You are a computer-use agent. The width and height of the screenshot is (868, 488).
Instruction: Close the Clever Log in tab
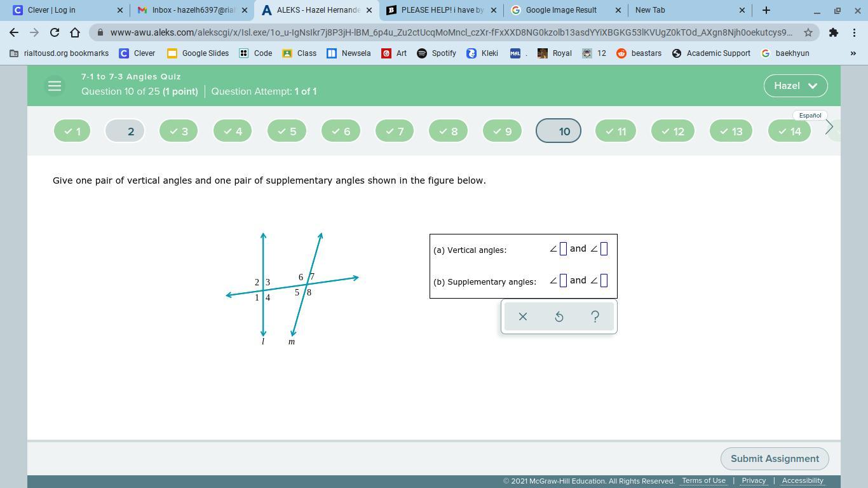(120, 10)
